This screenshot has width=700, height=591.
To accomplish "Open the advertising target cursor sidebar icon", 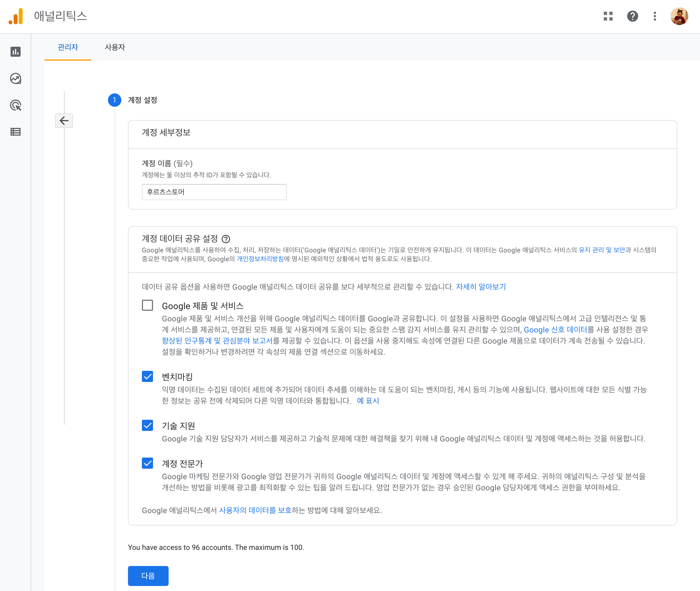I will pos(16,105).
